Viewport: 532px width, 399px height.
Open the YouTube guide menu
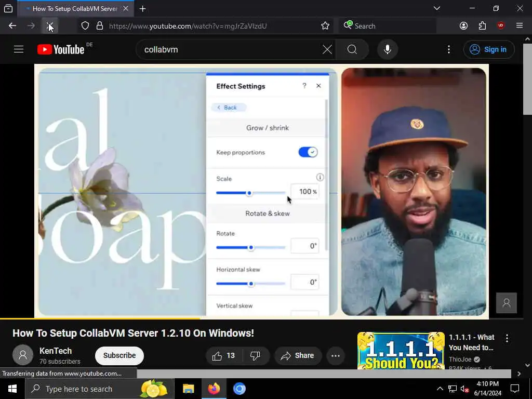pos(19,49)
